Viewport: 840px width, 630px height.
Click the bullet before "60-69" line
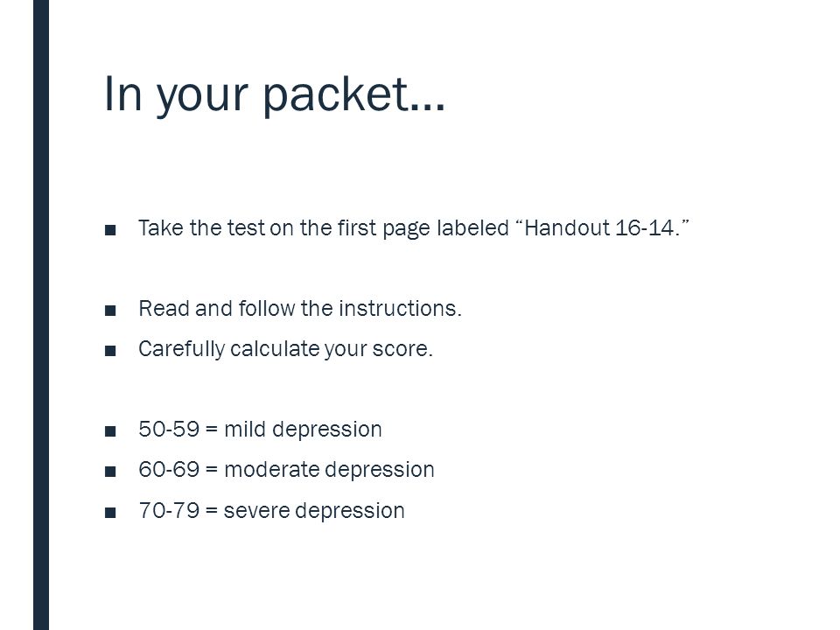coord(110,472)
